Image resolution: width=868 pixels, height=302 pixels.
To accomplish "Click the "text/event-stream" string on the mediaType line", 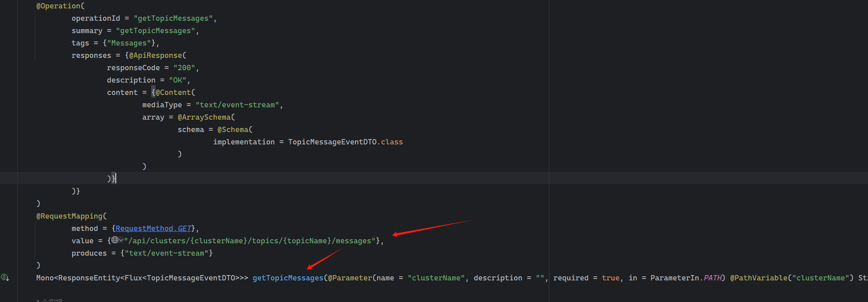I will (x=237, y=105).
